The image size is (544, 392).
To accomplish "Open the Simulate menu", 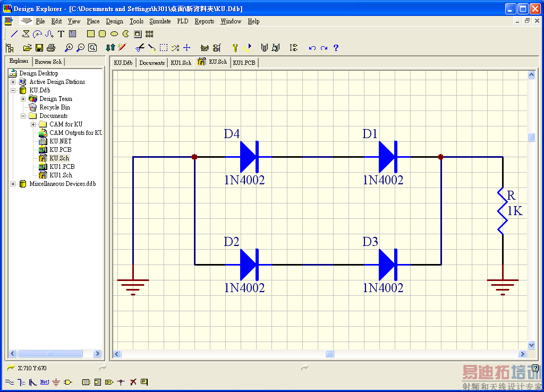I will 160,21.
